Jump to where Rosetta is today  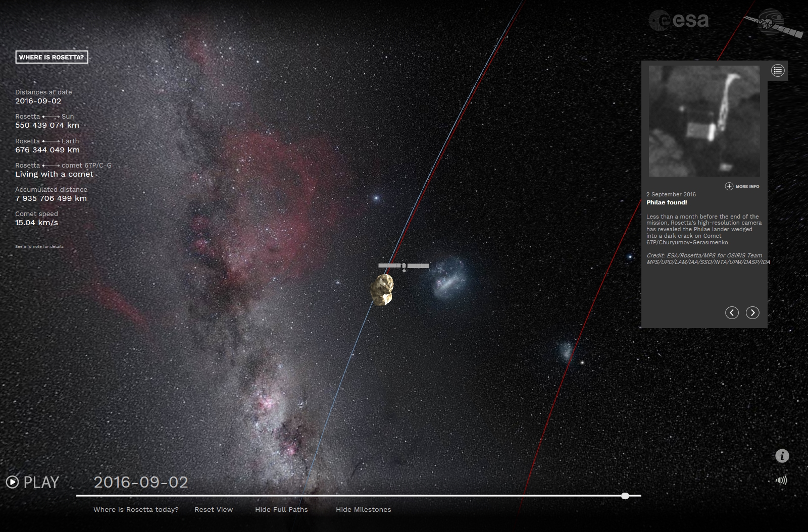136,509
